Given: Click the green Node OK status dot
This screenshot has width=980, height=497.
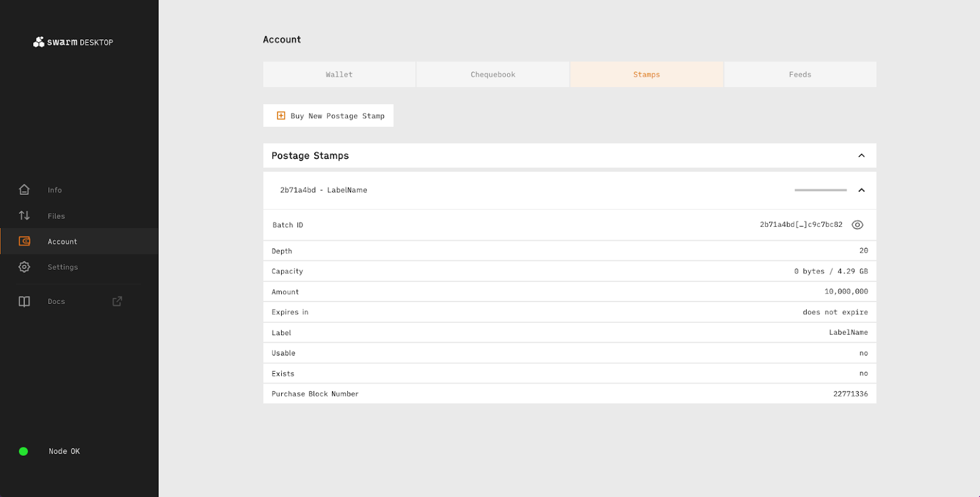Looking at the screenshot, I should (x=23, y=452).
